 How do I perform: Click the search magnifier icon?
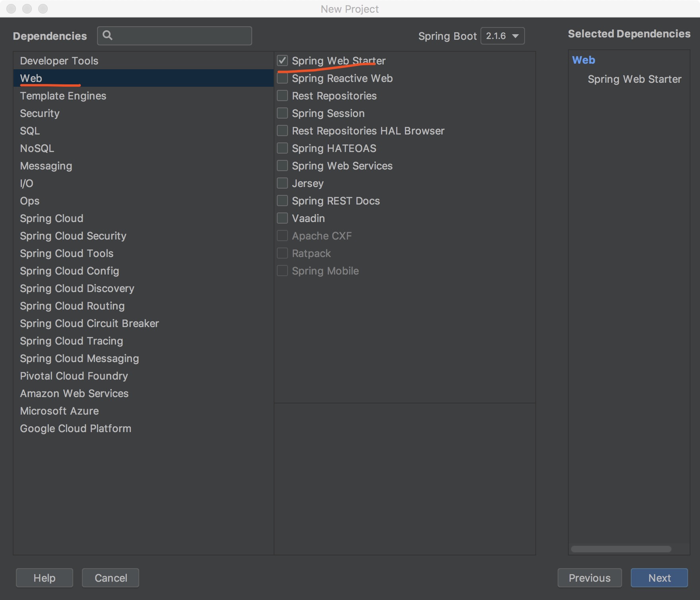(107, 35)
